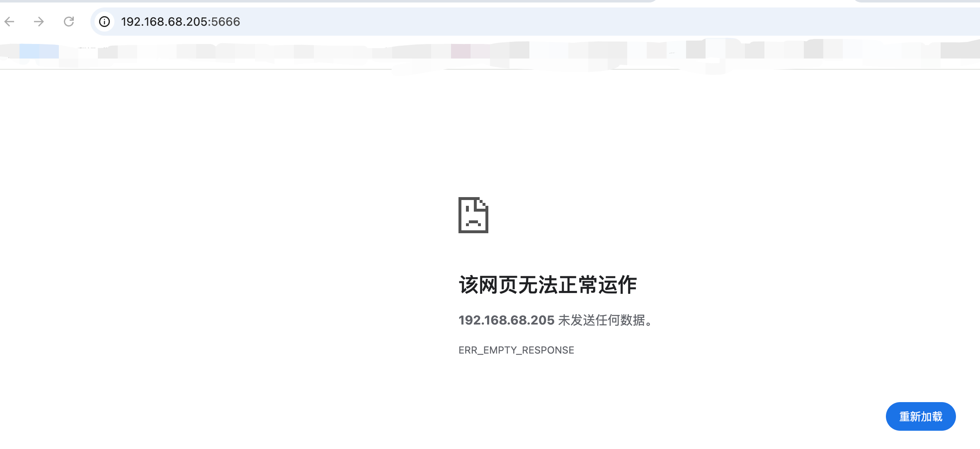Focus the address bar URL text
The width and height of the screenshot is (980, 449).
[x=180, y=22]
